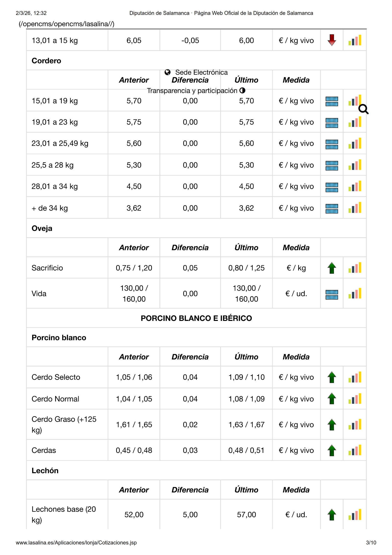Click blue equal icon for 19,01 a 23 kg

[x=331, y=123]
